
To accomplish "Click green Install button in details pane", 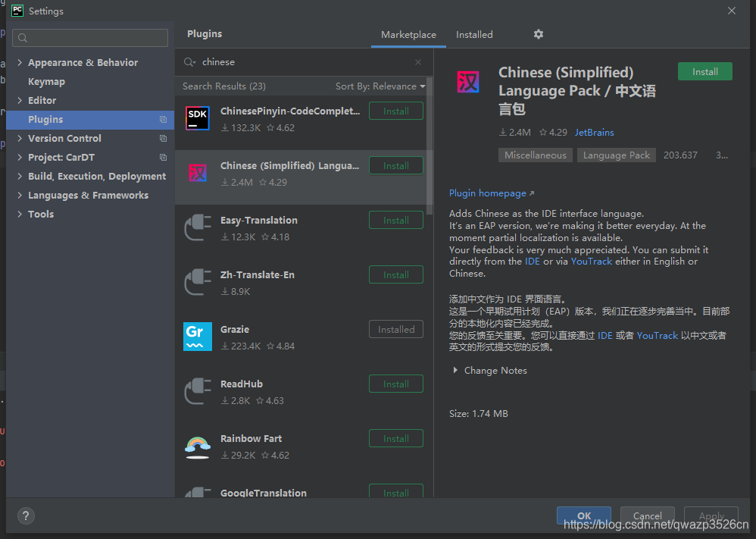I will click(705, 71).
